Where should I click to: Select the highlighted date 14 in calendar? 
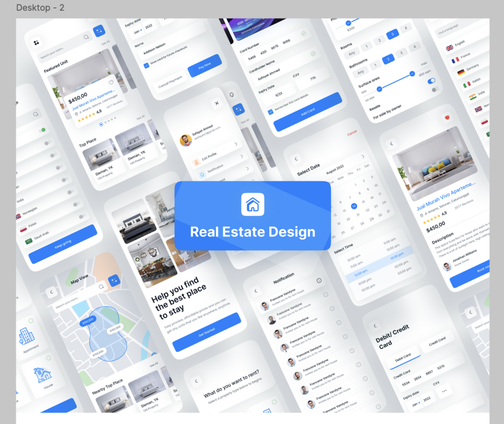(354, 206)
